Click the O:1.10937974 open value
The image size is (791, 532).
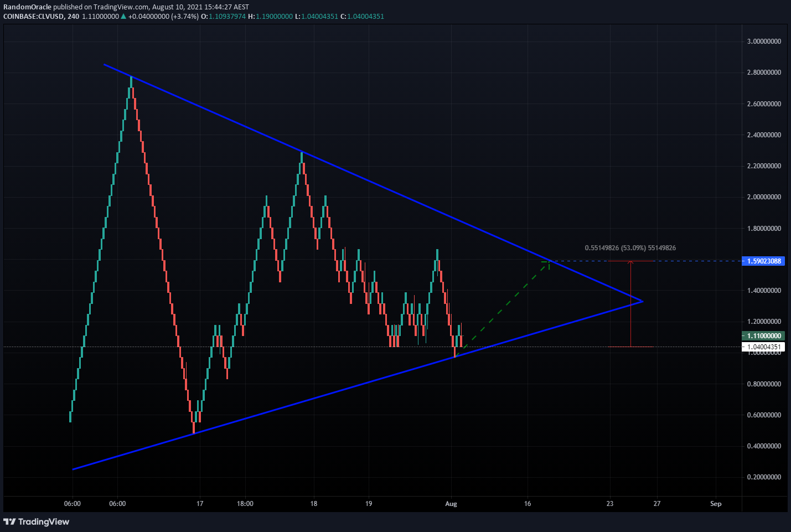(223, 17)
